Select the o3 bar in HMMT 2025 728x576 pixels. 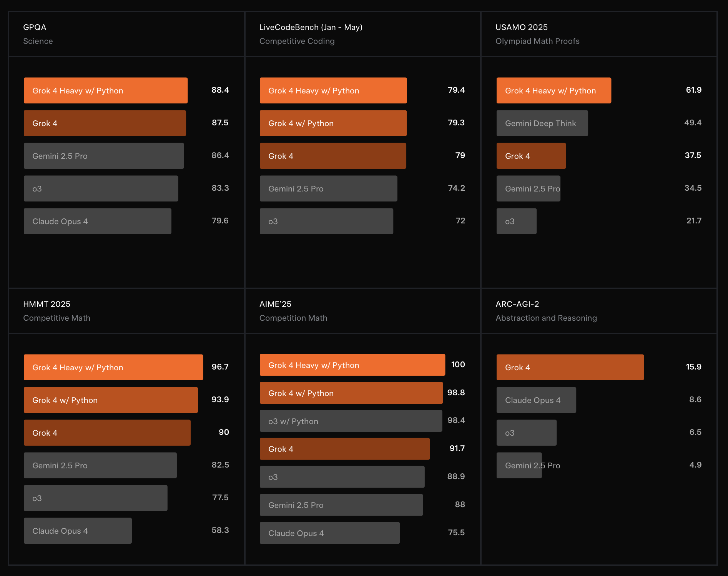coord(96,498)
